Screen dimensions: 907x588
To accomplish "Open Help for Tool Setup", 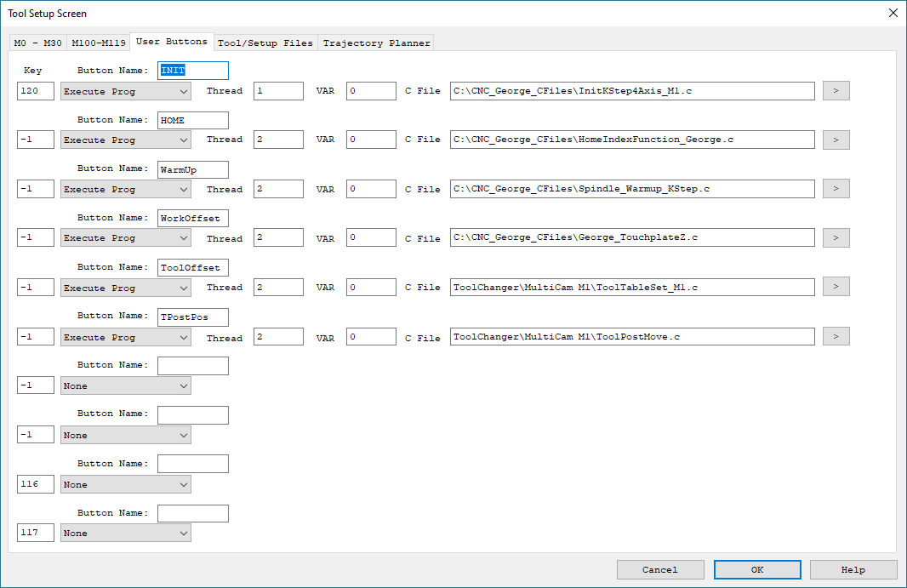I will click(853, 570).
